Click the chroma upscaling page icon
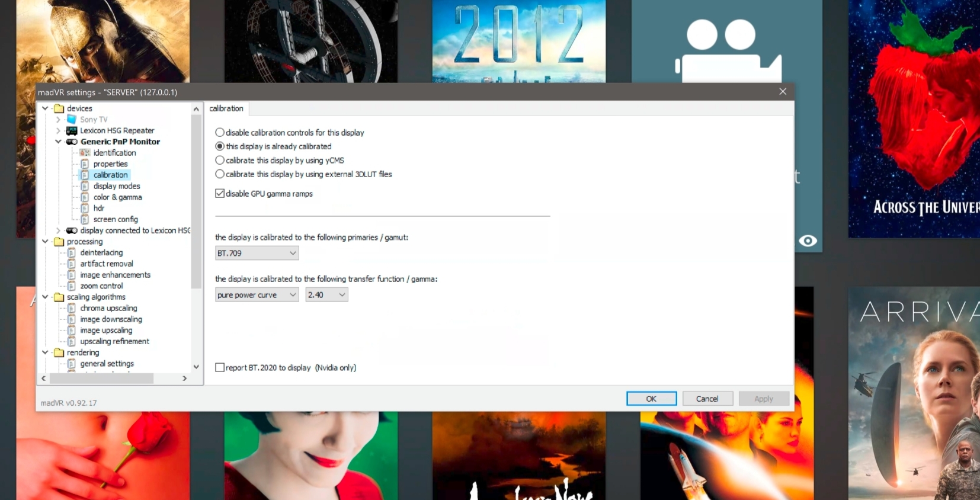The image size is (980, 500). [x=72, y=308]
